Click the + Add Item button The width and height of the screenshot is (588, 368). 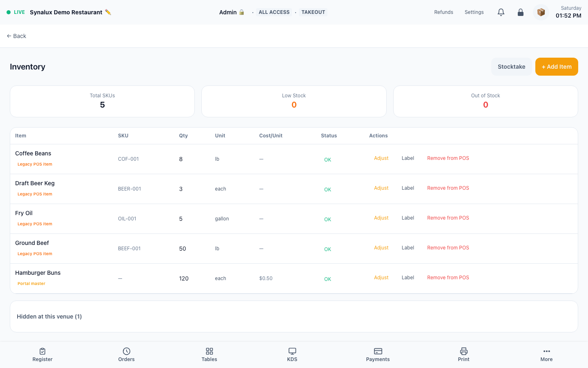[557, 67]
